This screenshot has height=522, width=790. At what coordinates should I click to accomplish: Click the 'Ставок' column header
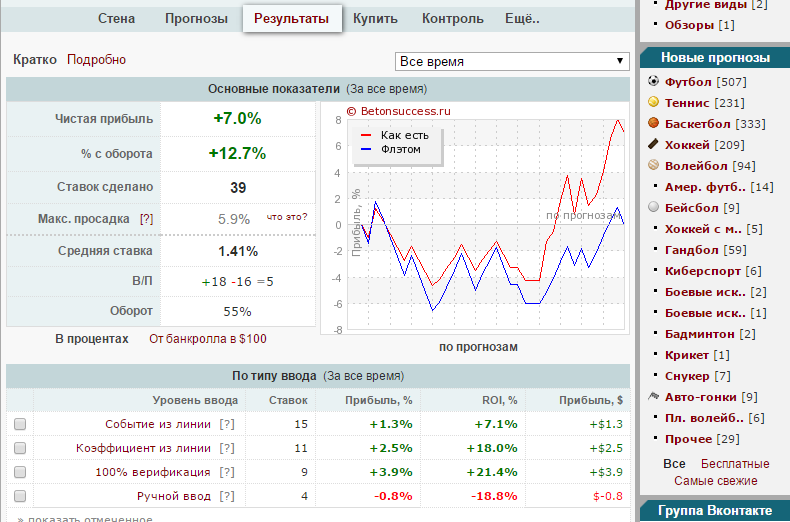tap(288, 401)
